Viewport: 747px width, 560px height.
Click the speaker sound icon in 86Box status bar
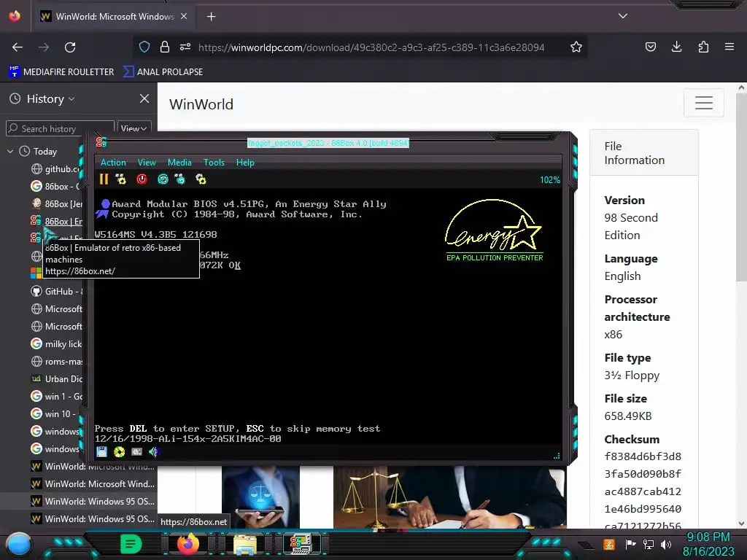click(x=154, y=452)
